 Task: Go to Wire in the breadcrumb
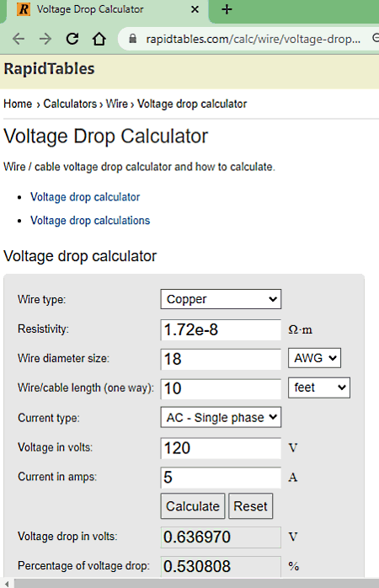click(x=117, y=104)
